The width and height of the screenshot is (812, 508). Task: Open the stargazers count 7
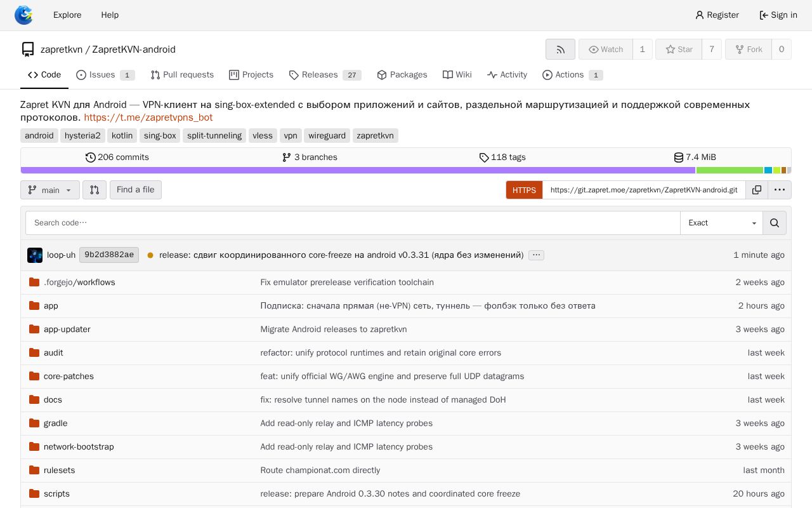[712, 50]
